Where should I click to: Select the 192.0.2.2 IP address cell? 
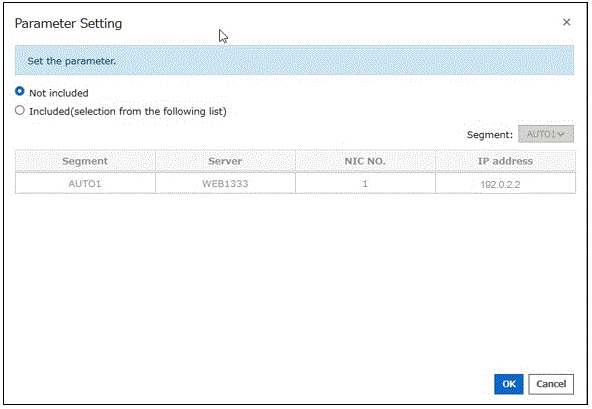tap(506, 184)
